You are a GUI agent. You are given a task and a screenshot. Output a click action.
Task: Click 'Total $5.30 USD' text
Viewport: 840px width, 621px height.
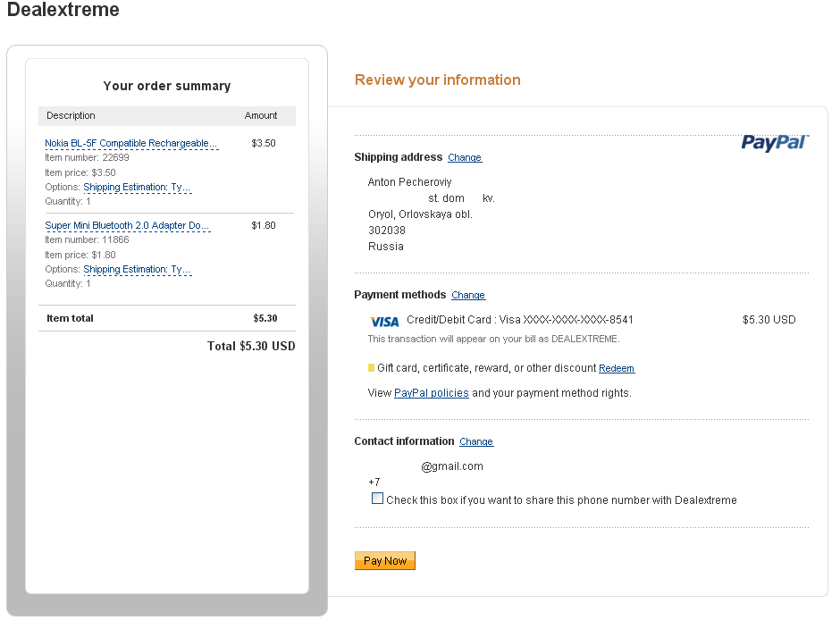click(251, 346)
